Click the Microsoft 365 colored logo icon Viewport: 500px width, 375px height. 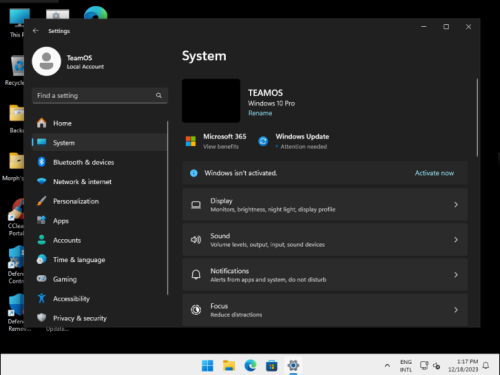pos(191,141)
